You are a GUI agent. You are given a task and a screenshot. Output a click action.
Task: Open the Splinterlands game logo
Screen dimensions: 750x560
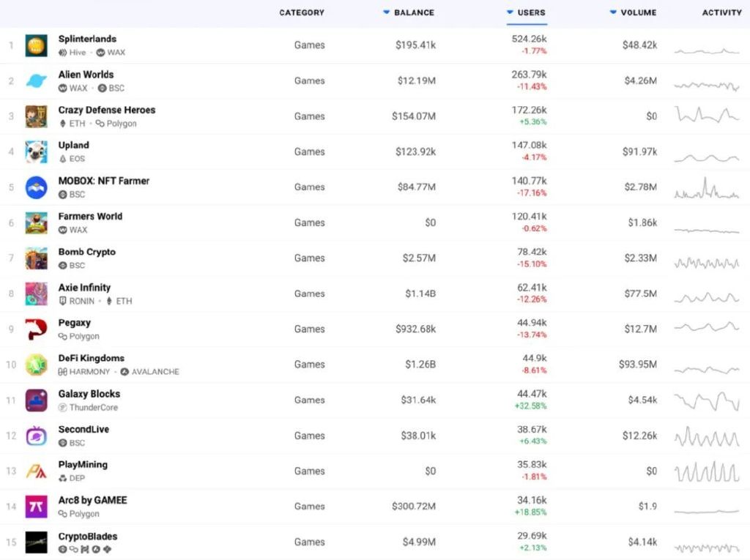point(37,46)
